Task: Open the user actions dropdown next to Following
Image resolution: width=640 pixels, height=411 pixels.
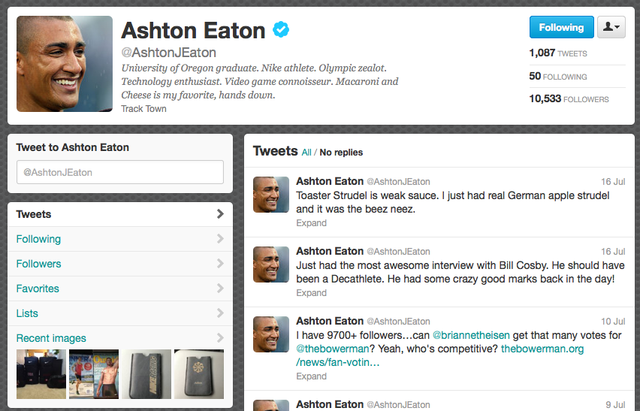Action: coord(611,27)
